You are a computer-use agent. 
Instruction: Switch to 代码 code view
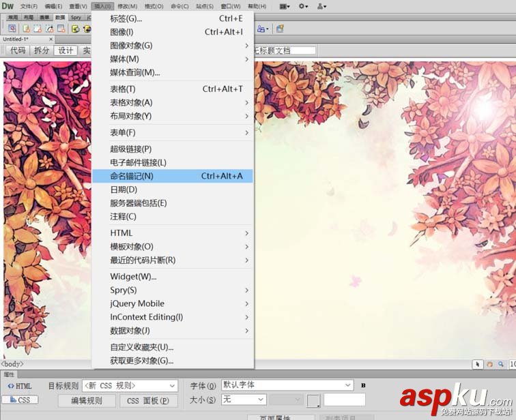pyautogui.click(x=18, y=50)
